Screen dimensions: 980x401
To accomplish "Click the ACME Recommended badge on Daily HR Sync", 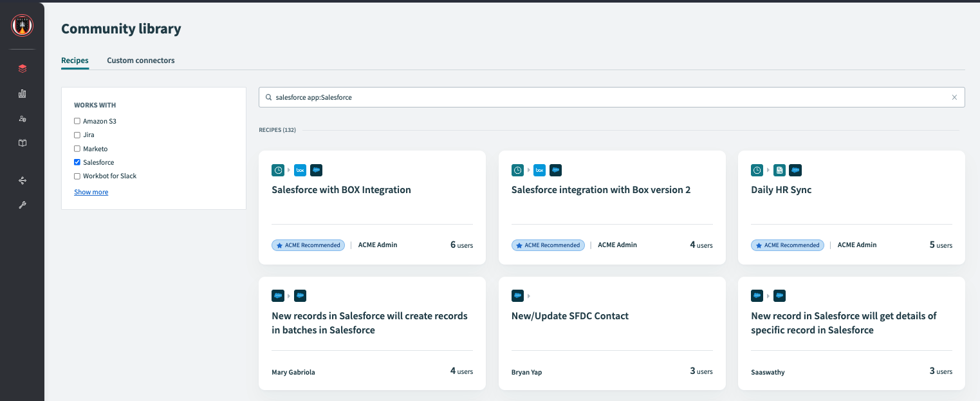I will tap(787, 245).
